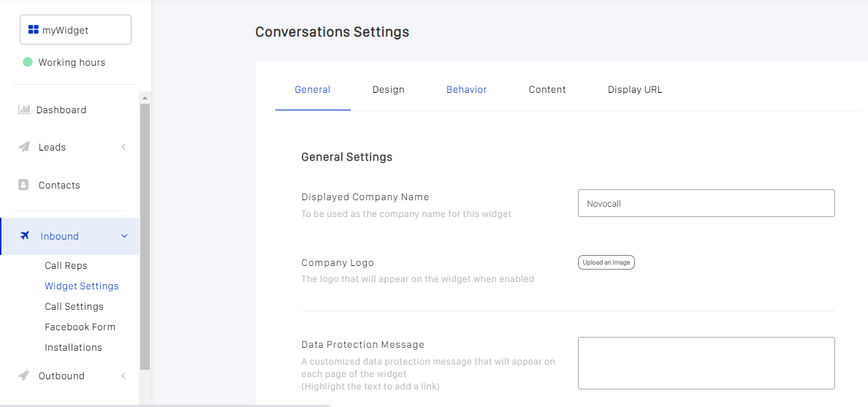Open Call Settings in sidebar
The image size is (868, 407).
tap(74, 306)
